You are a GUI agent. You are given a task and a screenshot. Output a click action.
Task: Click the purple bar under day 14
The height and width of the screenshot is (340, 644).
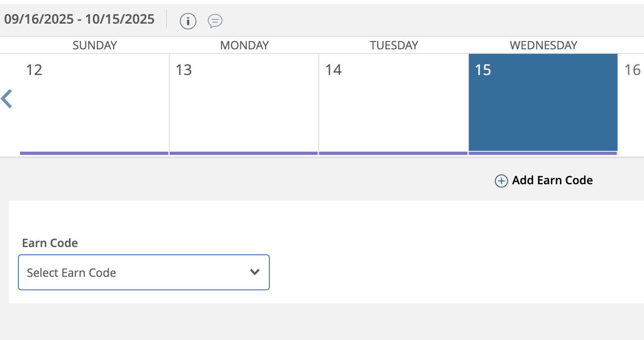point(393,153)
